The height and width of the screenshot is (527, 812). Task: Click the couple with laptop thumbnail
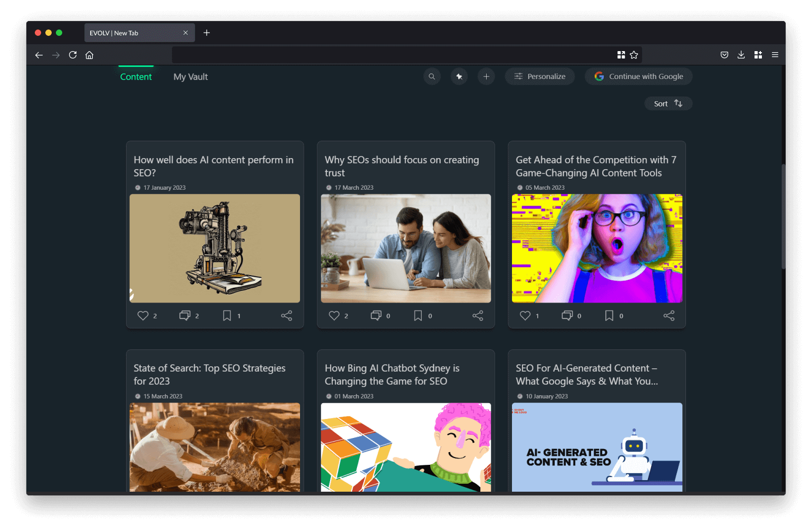406,248
